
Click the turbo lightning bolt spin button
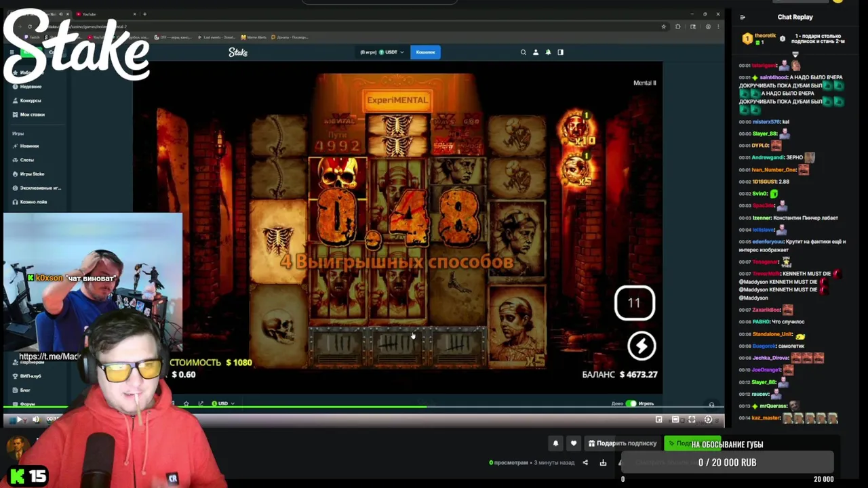642,346
